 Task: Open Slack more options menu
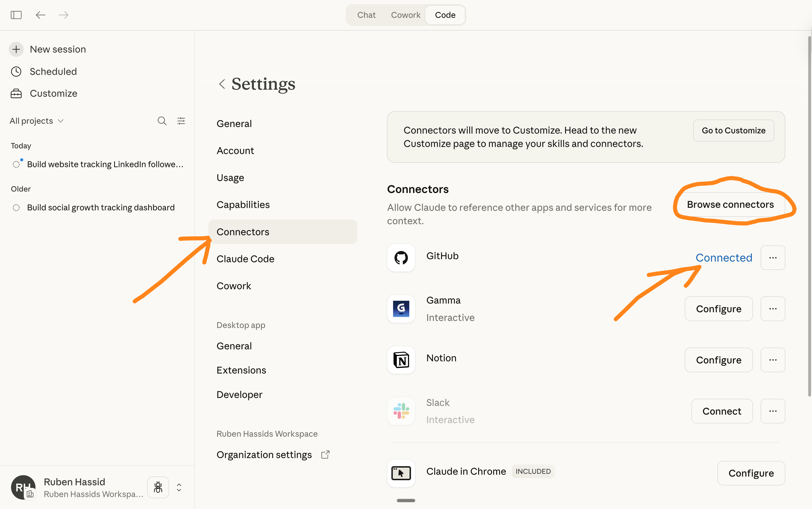[x=773, y=411]
